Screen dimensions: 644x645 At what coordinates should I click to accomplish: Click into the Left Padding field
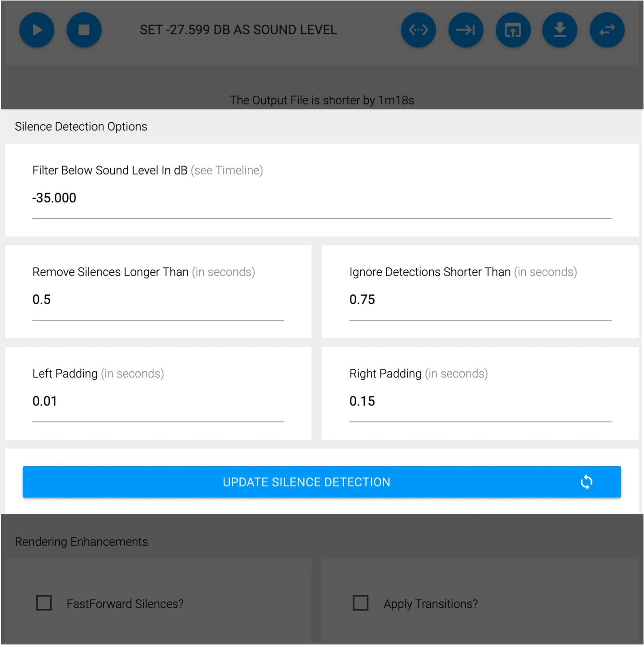click(158, 401)
